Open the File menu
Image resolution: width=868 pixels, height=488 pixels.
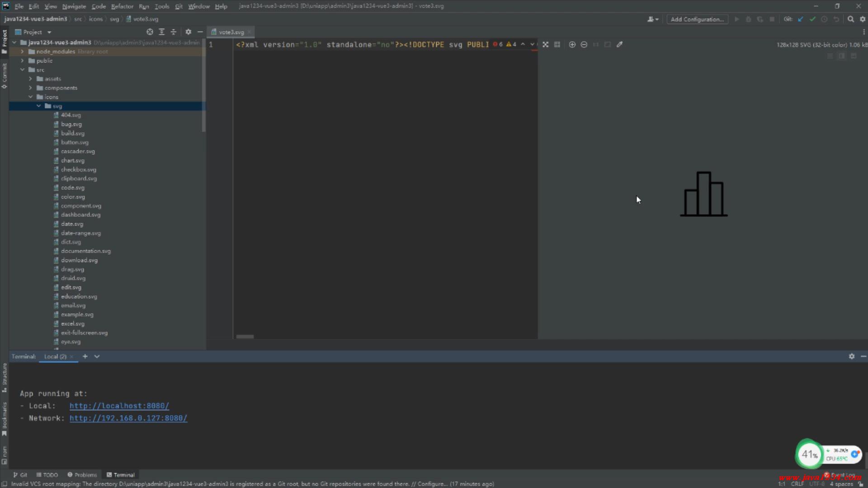19,6
